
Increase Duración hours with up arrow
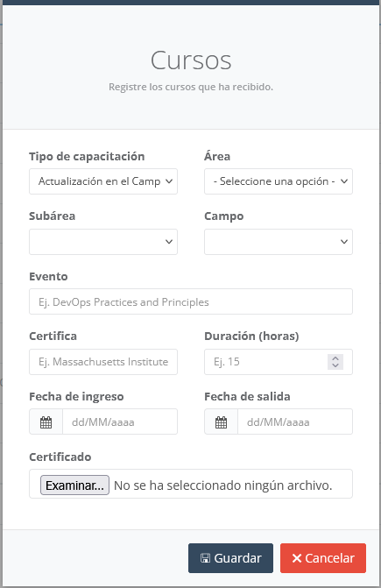coord(335,358)
